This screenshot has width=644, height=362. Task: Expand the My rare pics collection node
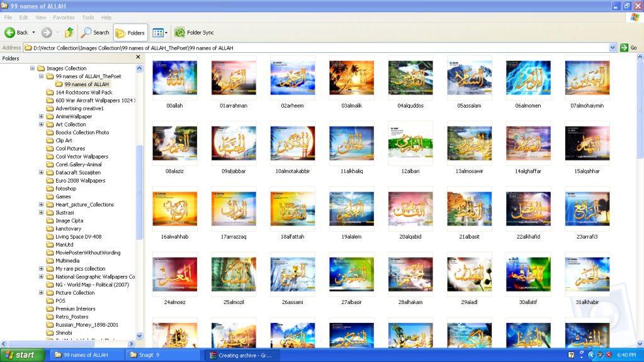click(41, 268)
